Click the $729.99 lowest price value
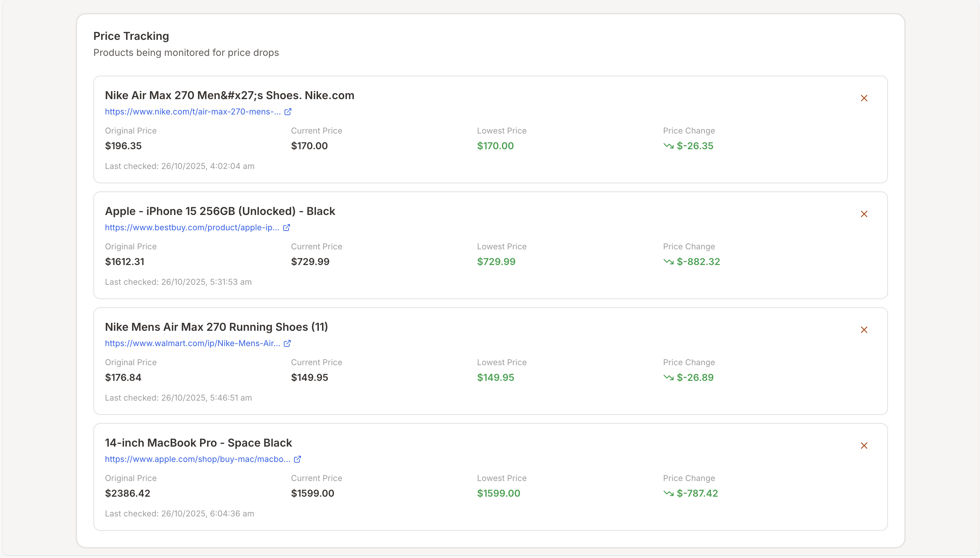 (496, 261)
